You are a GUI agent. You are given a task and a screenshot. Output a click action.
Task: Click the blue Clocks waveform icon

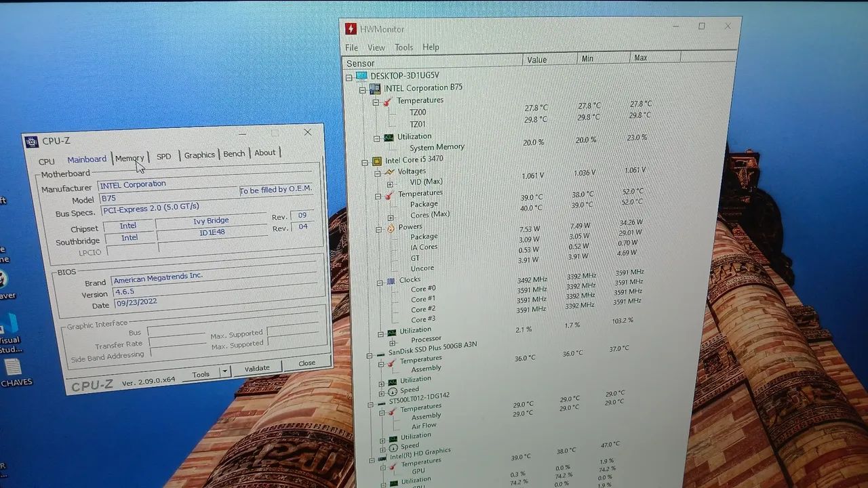[x=391, y=281]
